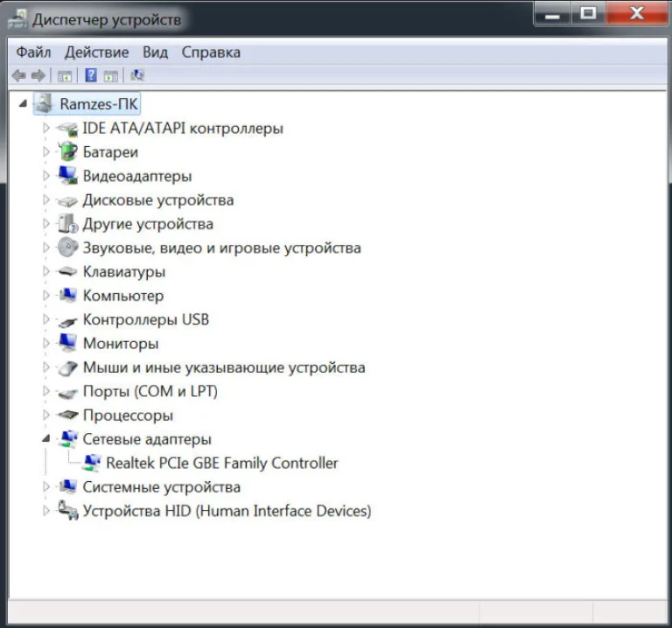Expand the Батареи category
Screen dimensions: 672x628
[x=45, y=151]
